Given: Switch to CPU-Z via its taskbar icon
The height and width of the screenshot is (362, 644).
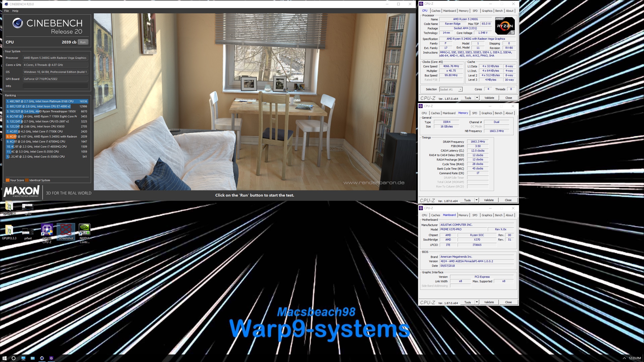Looking at the screenshot, I should pyautogui.click(x=51, y=358).
